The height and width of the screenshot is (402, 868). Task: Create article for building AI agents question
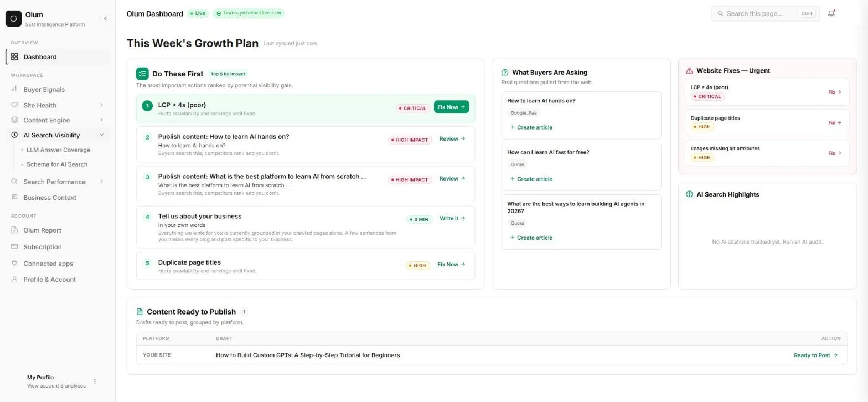pos(531,238)
